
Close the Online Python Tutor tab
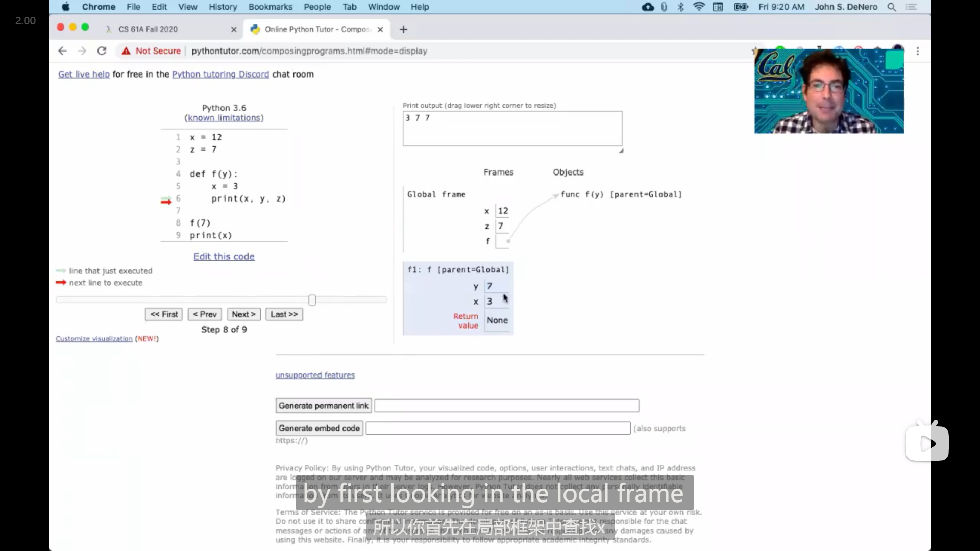(380, 30)
